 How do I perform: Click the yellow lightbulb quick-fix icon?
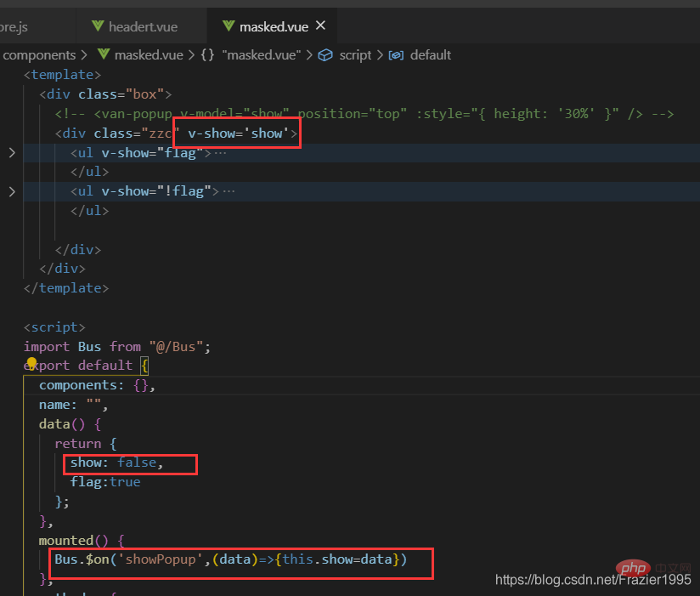coord(31,362)
